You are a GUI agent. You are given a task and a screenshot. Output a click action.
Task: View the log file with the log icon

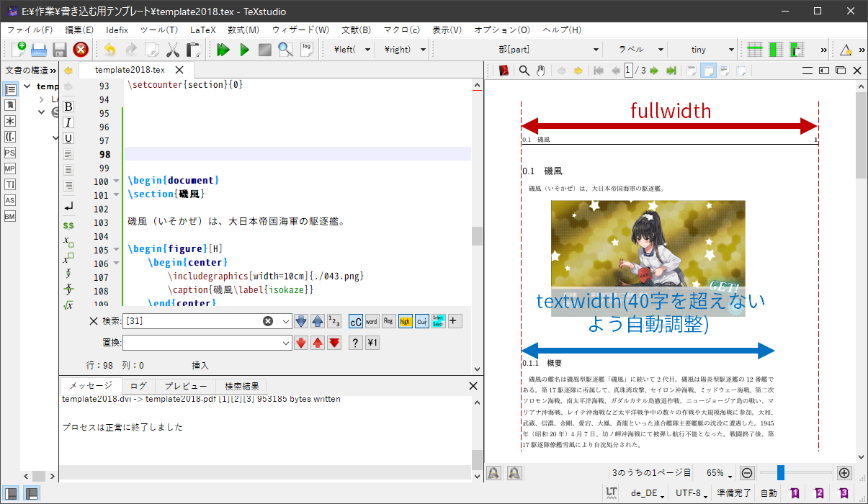click(307, 50)
